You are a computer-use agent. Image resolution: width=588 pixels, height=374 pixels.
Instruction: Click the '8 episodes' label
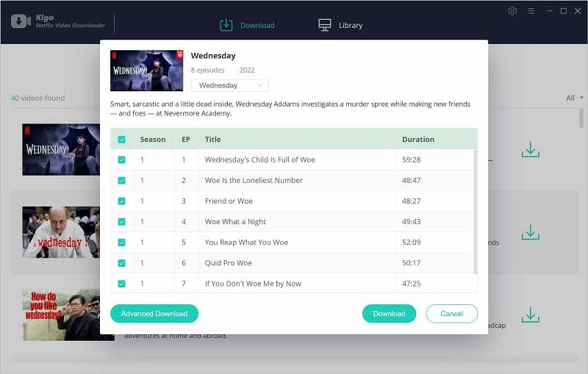coord(207,70)
